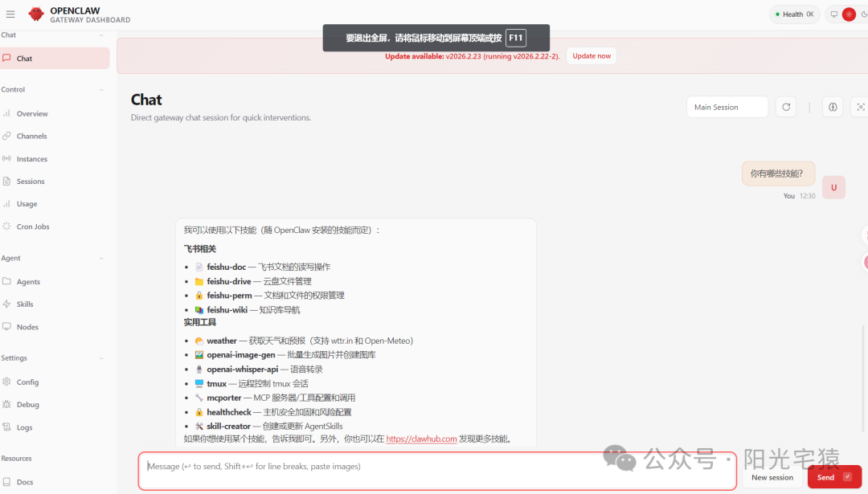Click the chat page scrollbar
Viewport: 868px width, 494px height.
pyautogui.click(x=863, y=378)
